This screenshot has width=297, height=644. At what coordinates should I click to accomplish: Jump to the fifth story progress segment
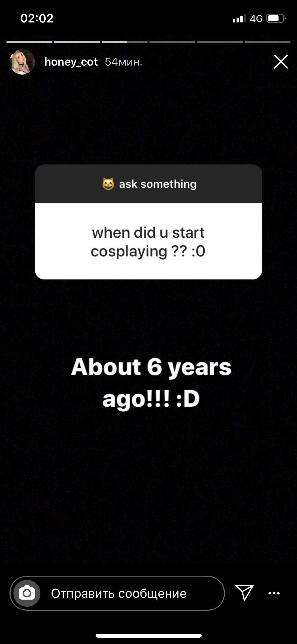[x=220, y=42]
